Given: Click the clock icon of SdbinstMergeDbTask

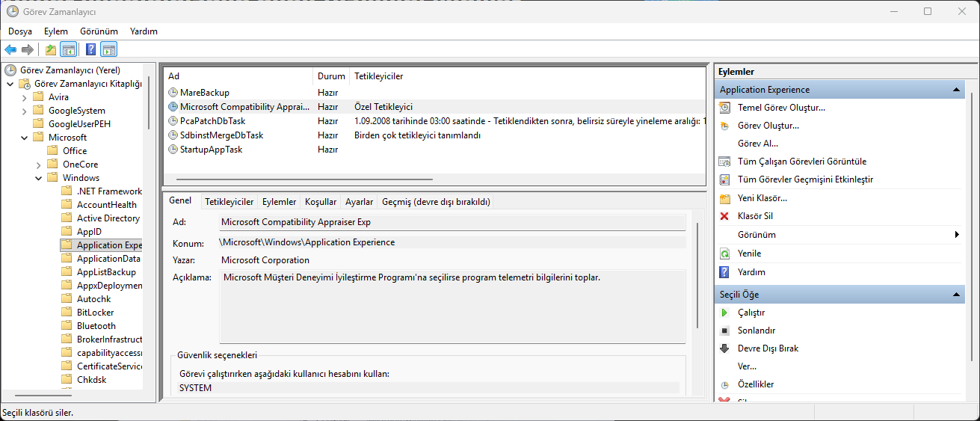Looking at the screenshot, I should (173, 135).
